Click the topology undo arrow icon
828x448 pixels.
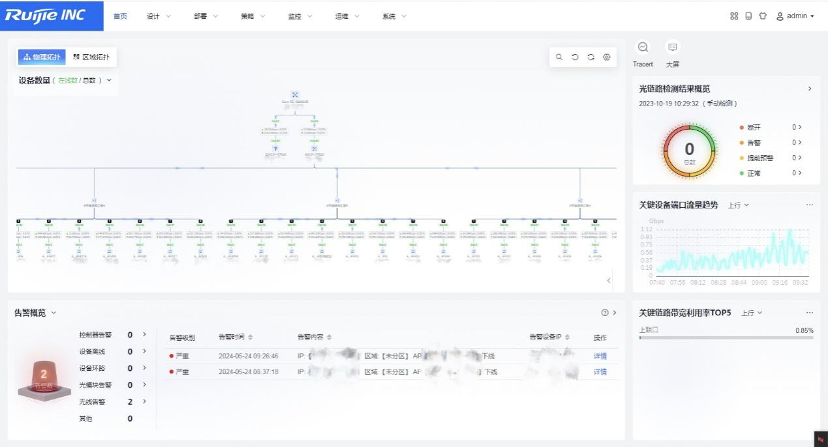pos(575,57)
